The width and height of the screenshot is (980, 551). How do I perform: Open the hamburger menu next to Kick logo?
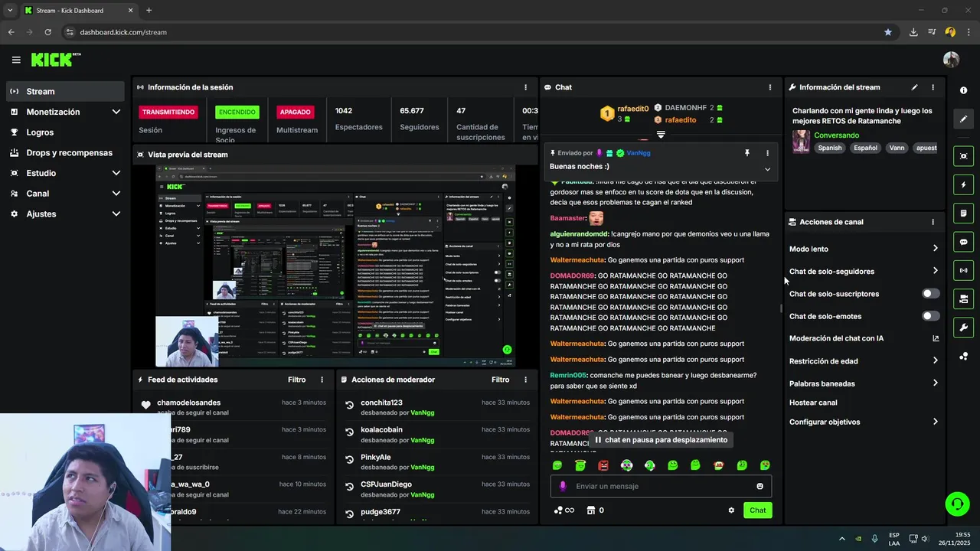[16, 60]
